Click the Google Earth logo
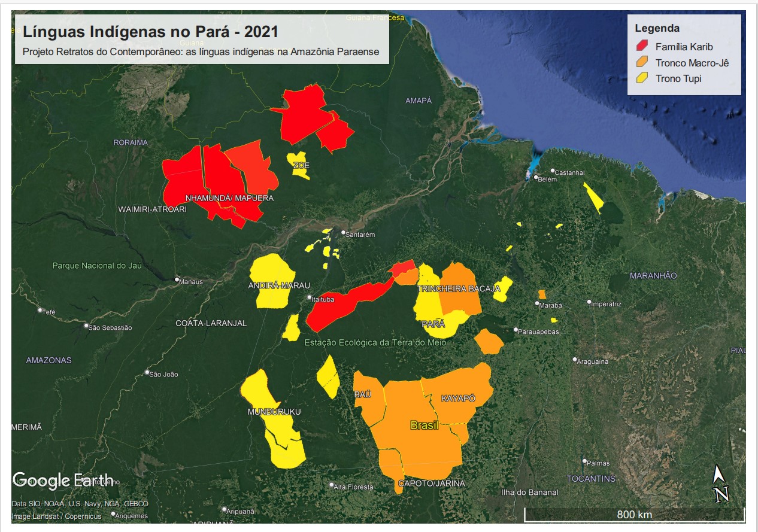The width and height of the screenshot is (758, 532). pyautogui.click(x=62, y=480)
